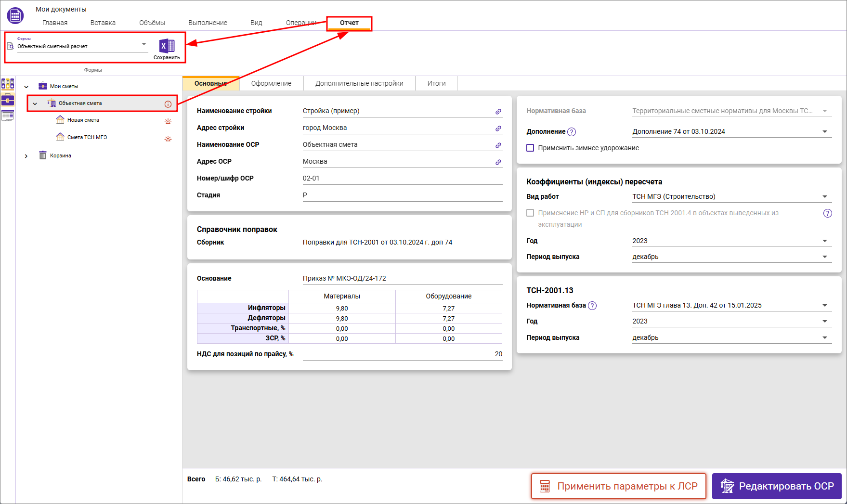The height and width of the screenshot is (504, 847).
Task: Click the purple application logo icon
Action: pos(15,15)
